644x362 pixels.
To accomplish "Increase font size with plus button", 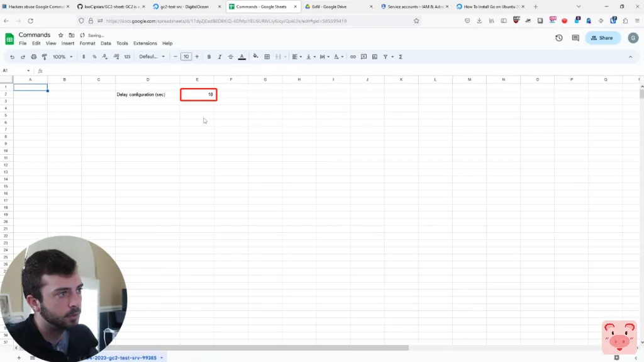I will [197, 57].
